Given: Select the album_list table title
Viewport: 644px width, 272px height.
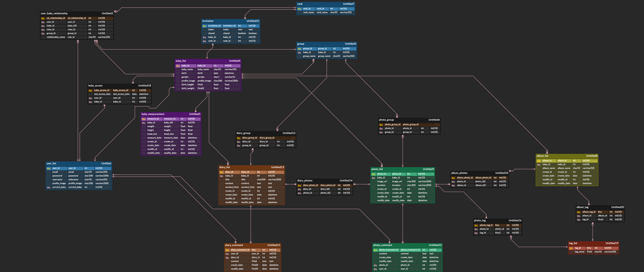Looking at the screenshot, I should [542, 156].
